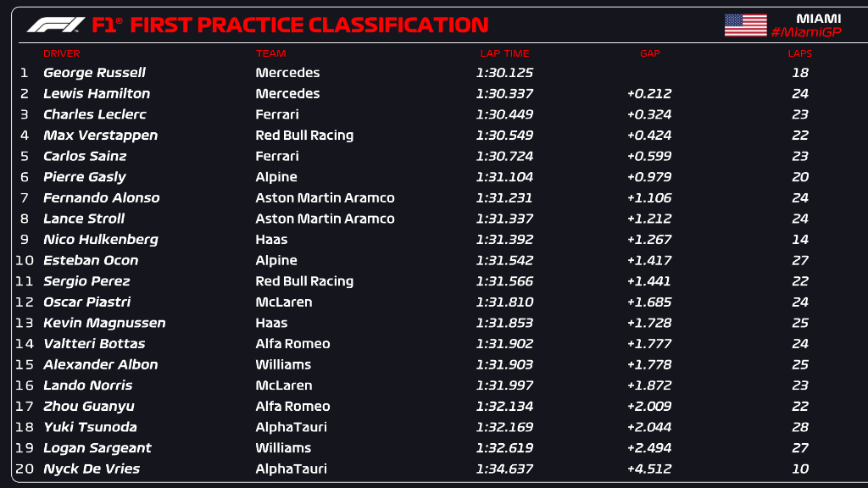The image size is (868, 488).
Task: Click the United States flag icon
Action: 745,25
